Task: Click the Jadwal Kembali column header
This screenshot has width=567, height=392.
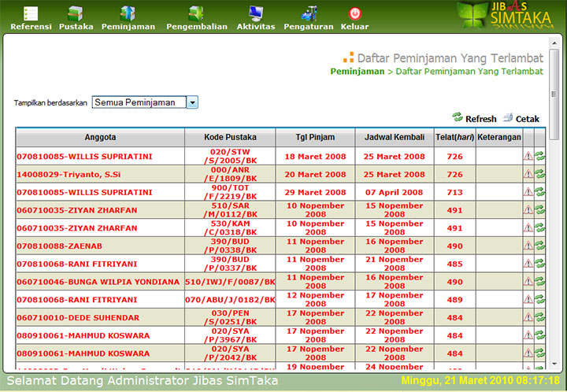Action: point(395,137)
